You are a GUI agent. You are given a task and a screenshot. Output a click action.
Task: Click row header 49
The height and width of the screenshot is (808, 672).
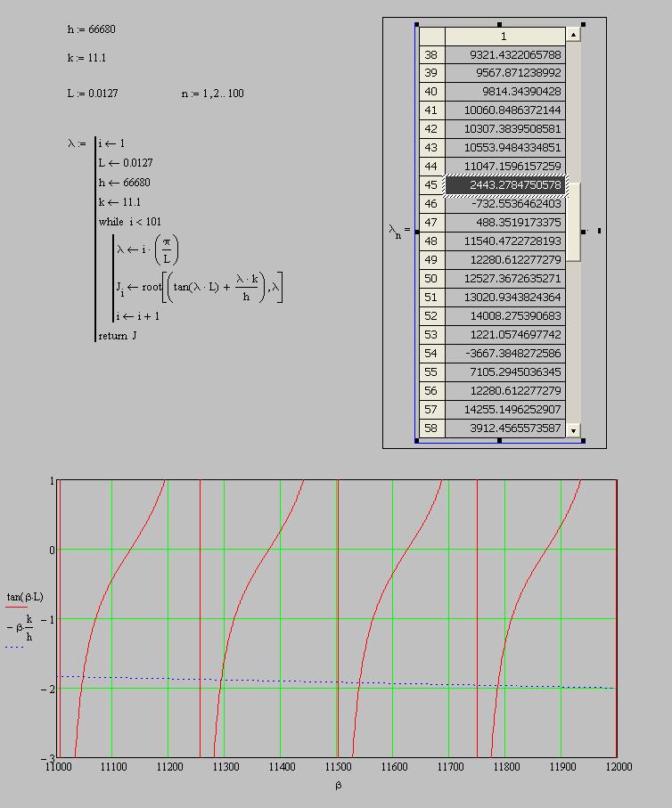coord(431,260)
